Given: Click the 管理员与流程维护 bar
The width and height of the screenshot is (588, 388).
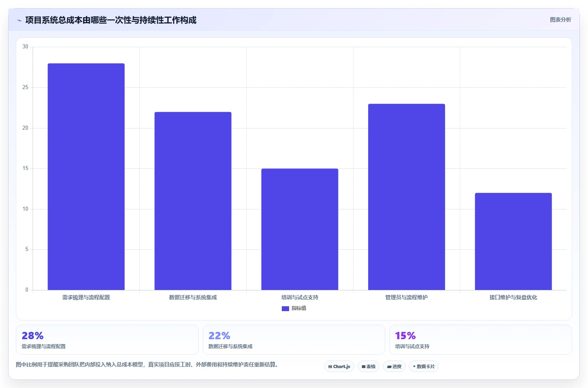Looking at the screenshot, I should coord(406,197).
